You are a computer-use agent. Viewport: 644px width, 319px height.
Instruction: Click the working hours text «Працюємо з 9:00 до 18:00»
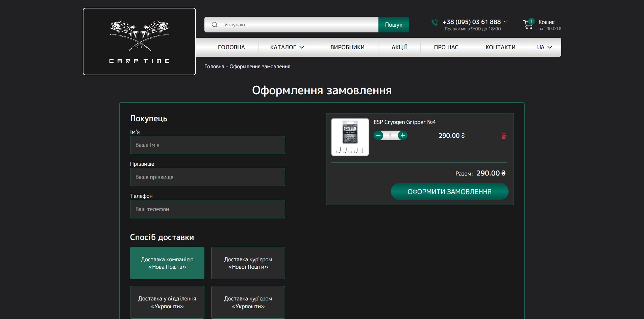coord(473,29)
